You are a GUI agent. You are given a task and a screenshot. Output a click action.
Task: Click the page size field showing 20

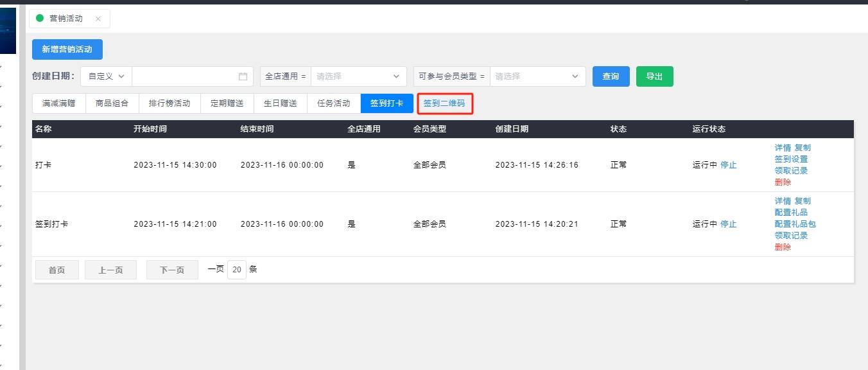coord(237,270)
